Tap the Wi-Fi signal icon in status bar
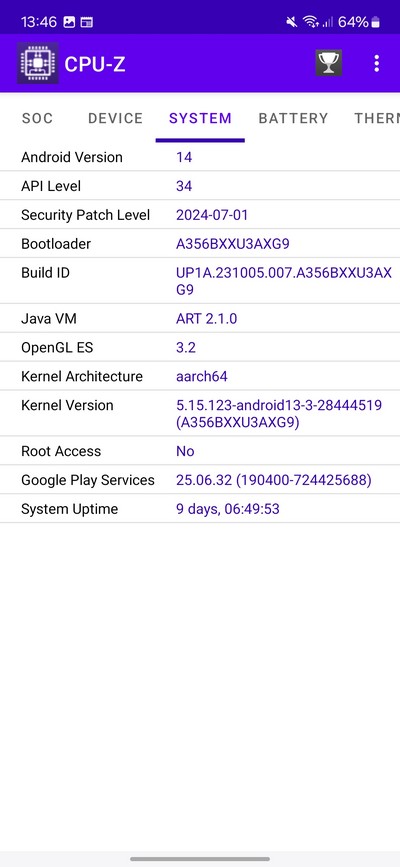Viewport: 400px width, 867px height. (311, 22)
